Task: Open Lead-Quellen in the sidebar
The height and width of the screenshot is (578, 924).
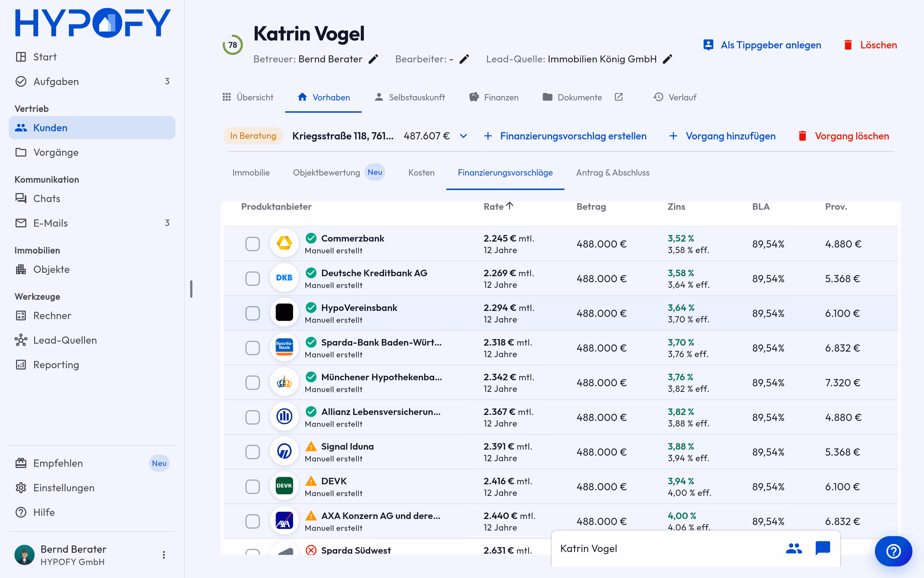Action: 92,340
